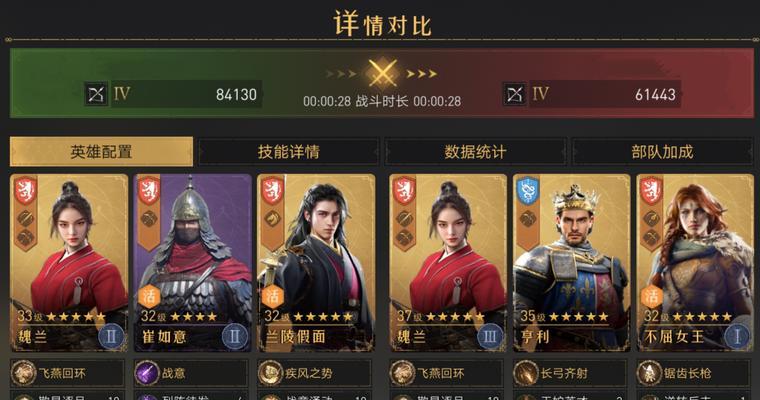The height and width of the screenshot is (400, 760).
Task: Select the 英雄配置 tab
Action: [101, 152]
